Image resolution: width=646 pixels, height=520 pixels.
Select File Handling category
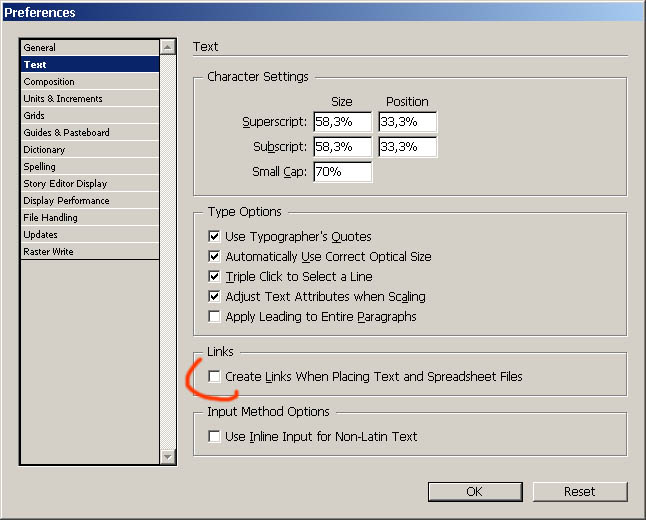(x=90, y=217)
